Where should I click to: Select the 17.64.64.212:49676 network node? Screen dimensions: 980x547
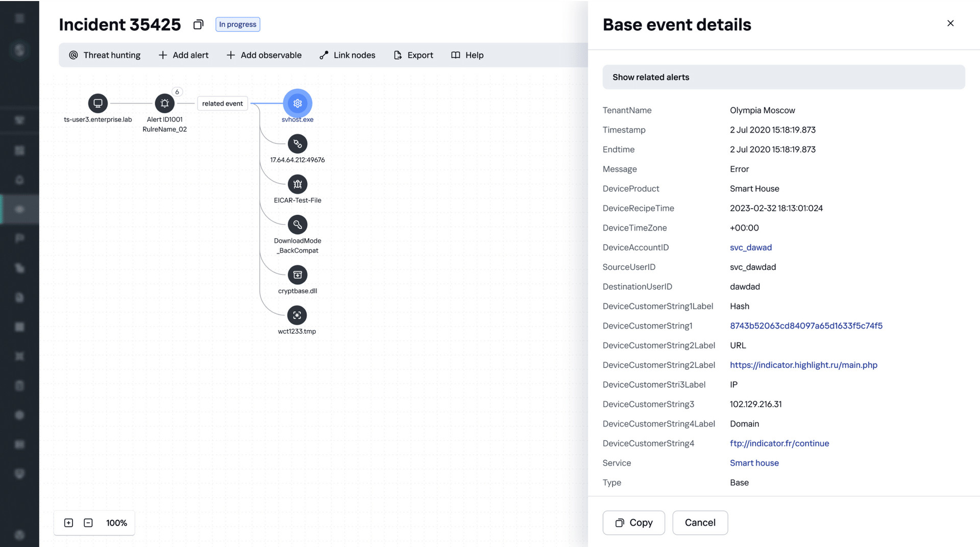[x=298, y=144]
